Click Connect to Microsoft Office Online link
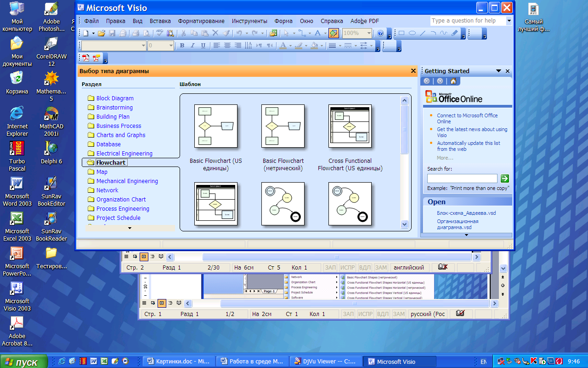This screenshot has height=368, width=588. point(467,118)
